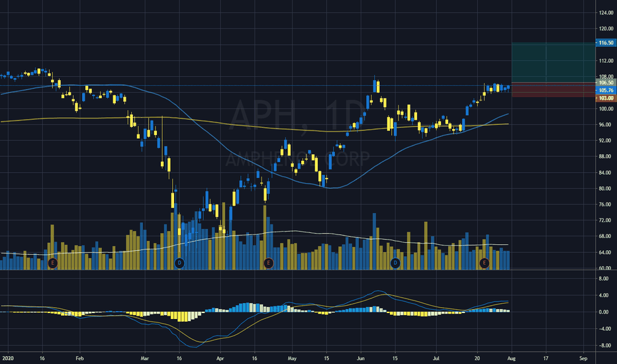The image size is (617, 364).
Task: Click the Mar date axis label
Action: click(145, 359)
